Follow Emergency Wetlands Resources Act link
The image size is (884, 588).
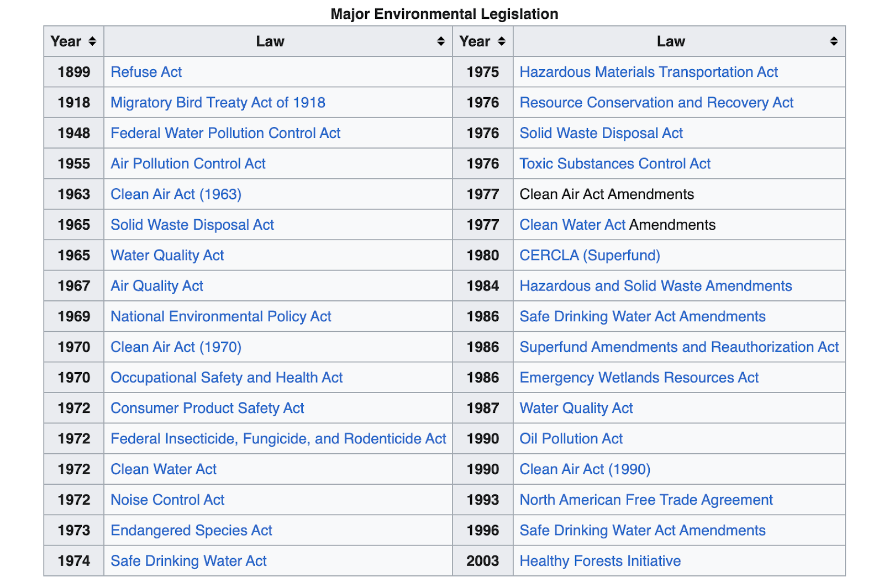(x=639, y=378)
